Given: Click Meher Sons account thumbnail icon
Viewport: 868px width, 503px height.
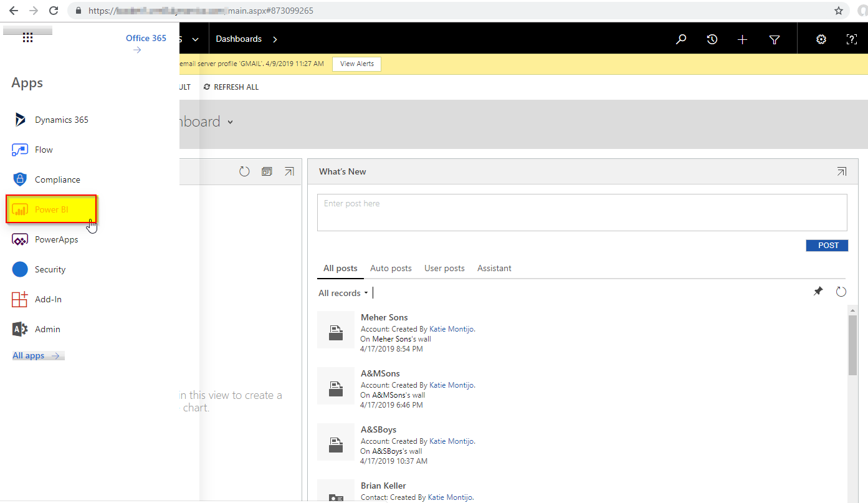Looking at the screenshot, I should tap(336, 330).
